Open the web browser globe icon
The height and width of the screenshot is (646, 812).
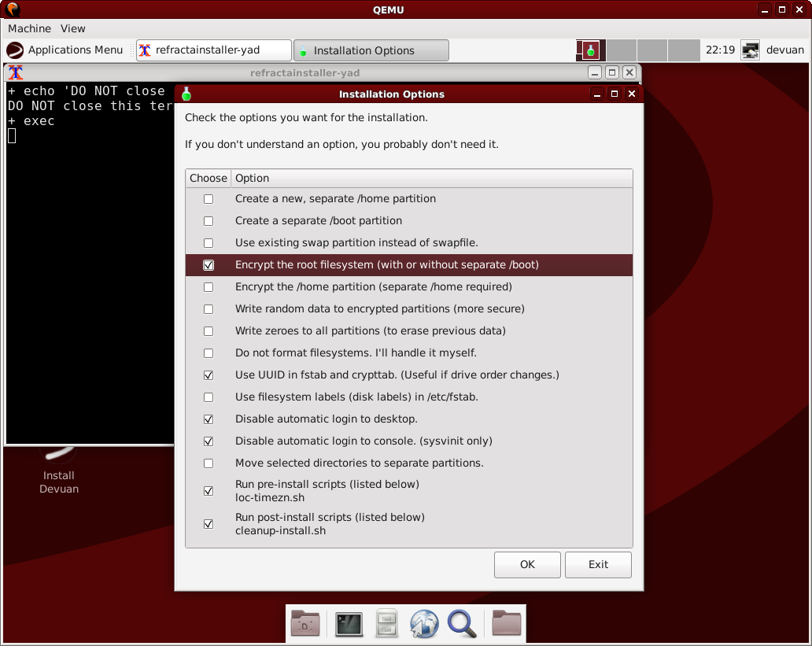click(423, 624)
